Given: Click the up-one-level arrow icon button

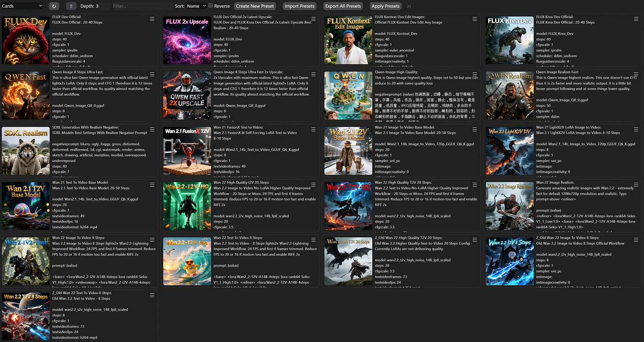Looking at the screenshot, I should 71,6.
